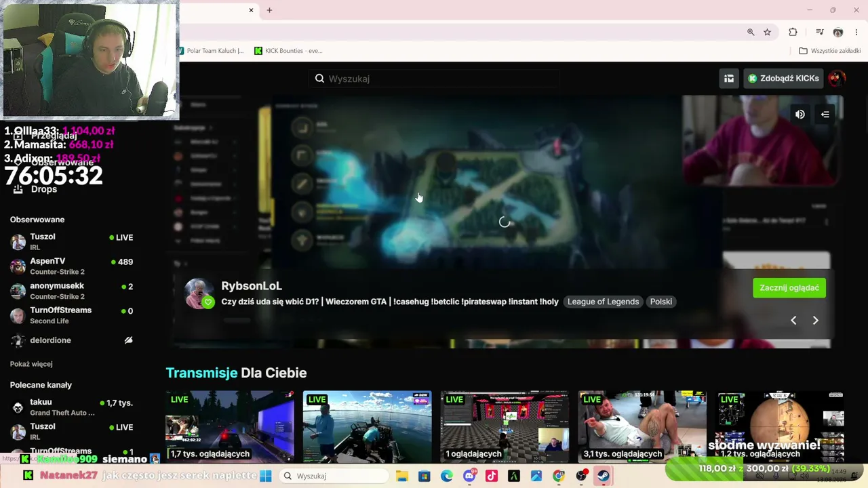
Task: Open TurnOffStreams Second Life channel row
Action: click(x=71, y=315)
